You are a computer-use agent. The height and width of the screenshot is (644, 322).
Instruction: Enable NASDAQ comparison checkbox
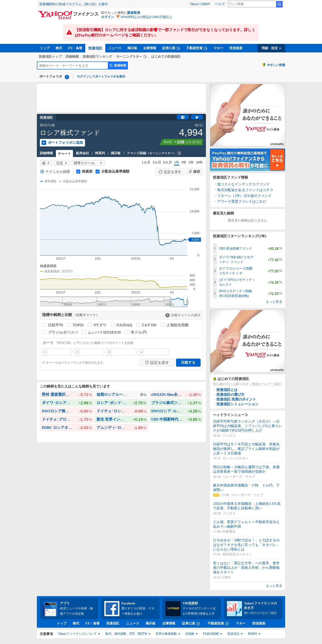point(113,325)
